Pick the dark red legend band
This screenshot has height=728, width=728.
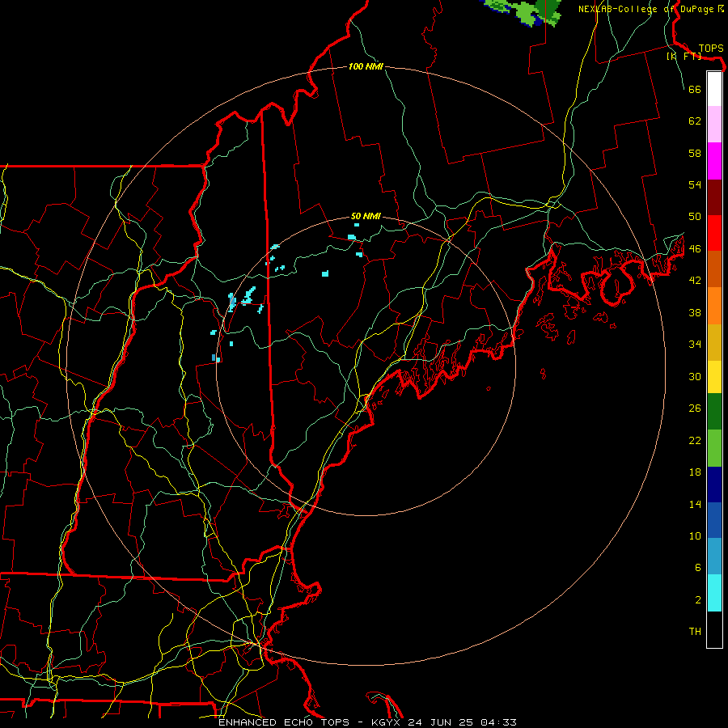(x=714, y=197)
